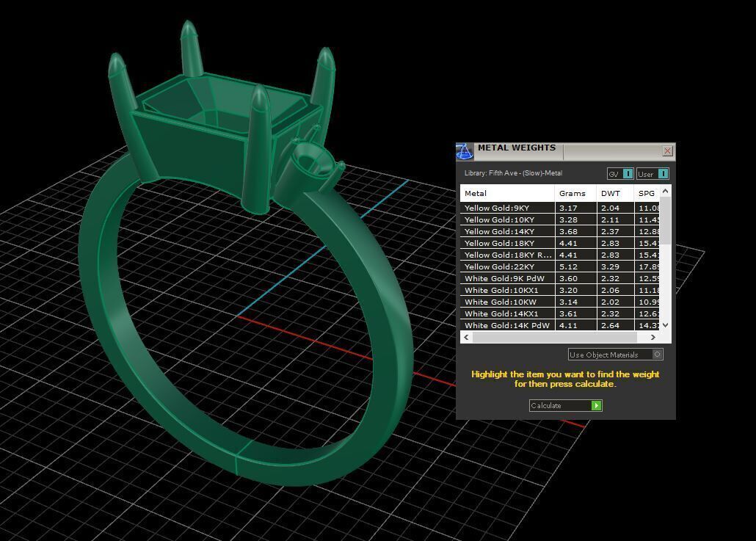Sort by the Metal column header
Image resolution: width=756 pixels, height=541 pixels.
[x=507, y=193]
